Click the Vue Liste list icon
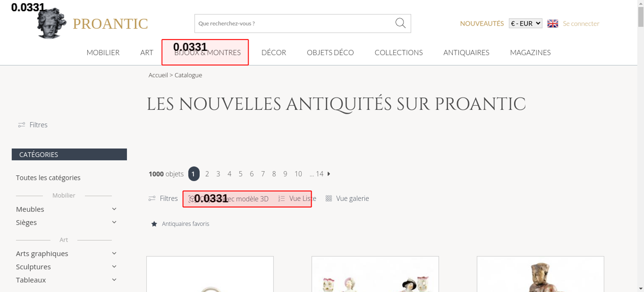This screenshot has height=292, width=644. 281,198
